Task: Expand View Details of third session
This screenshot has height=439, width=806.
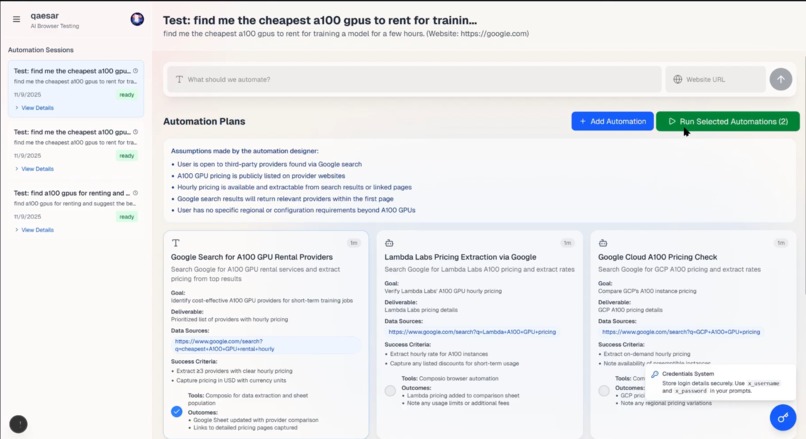Action: click(34, 230)
